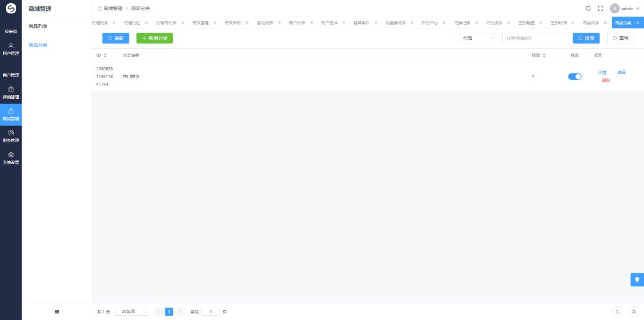Click the green 新增分类 button
Screen dimensions: 644x320
pyautogui.click(x=155, y=38)
